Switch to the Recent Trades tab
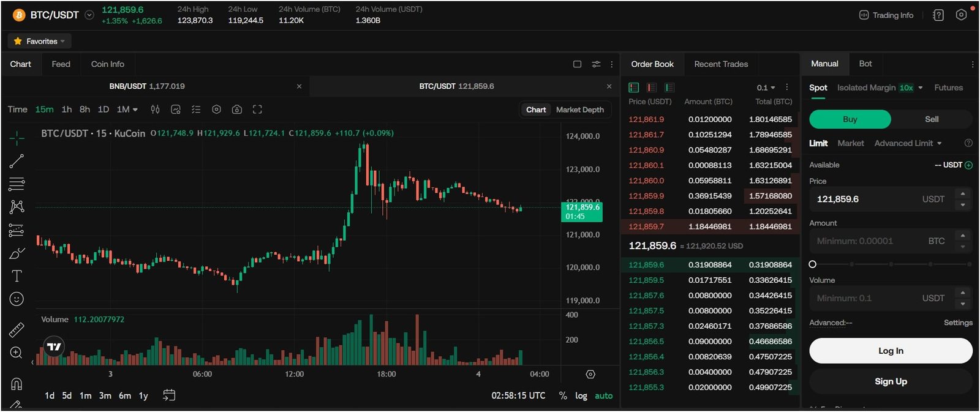Image resolution: width=980 pixels, height=412 pixels. tap(721, 64)
